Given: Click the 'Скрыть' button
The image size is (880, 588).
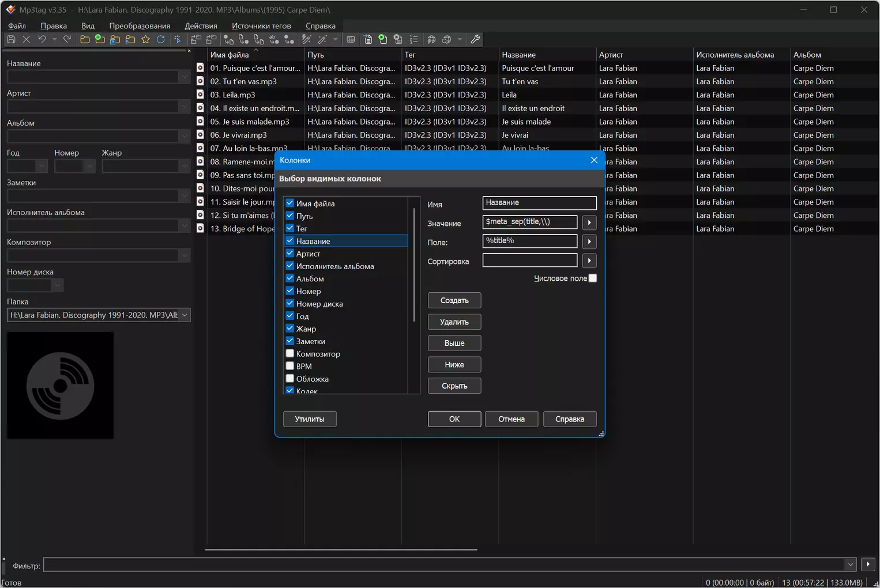Looking at the screenshot, I should (x=454, y=386).
